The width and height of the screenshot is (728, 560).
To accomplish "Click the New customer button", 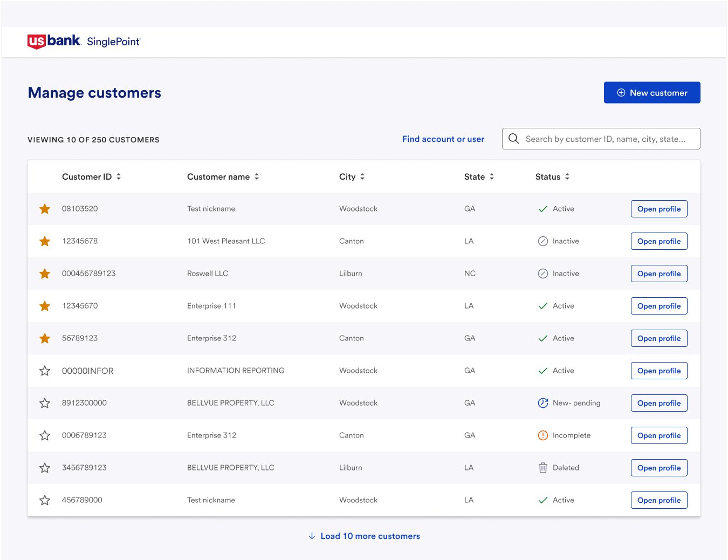I will tap(652, 93).
